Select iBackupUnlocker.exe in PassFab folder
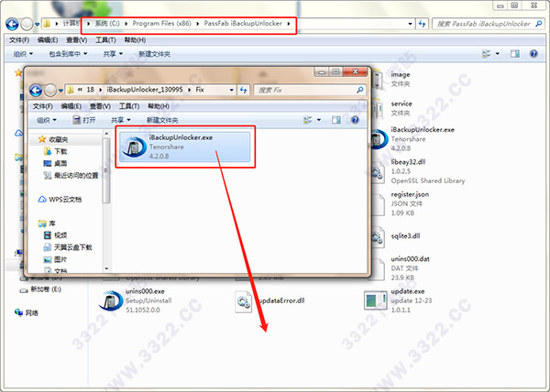Viewport: 550px width, 392px height. pyautogui.click(x=413, y=138)
